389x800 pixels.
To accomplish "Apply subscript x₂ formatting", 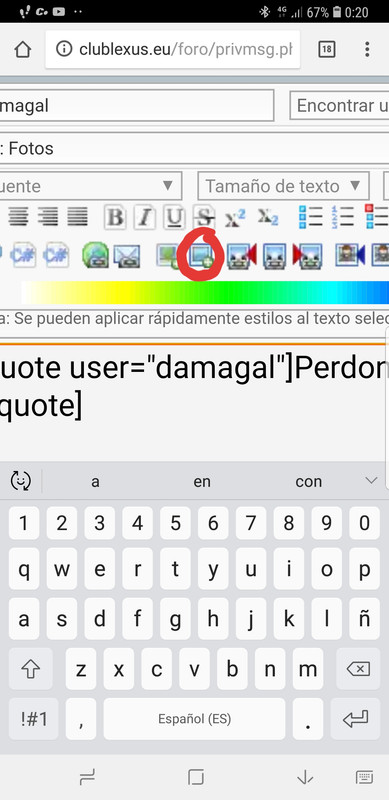I will (x=268, y=217).
